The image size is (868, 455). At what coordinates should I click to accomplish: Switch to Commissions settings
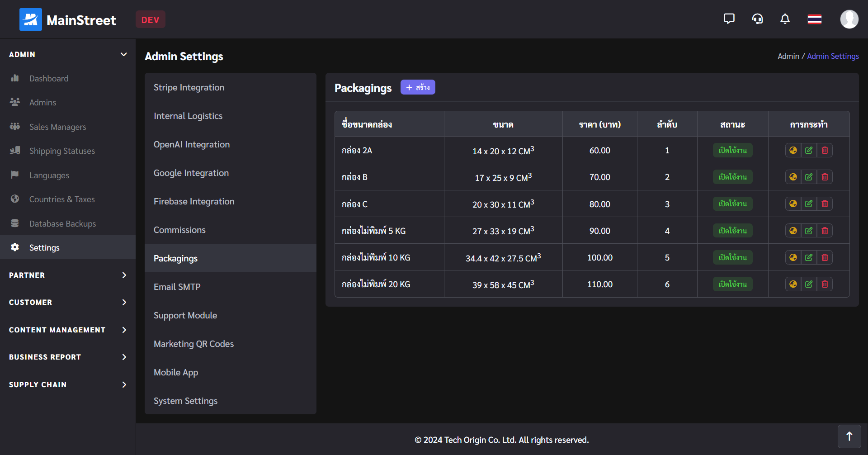tap(231, 230)
